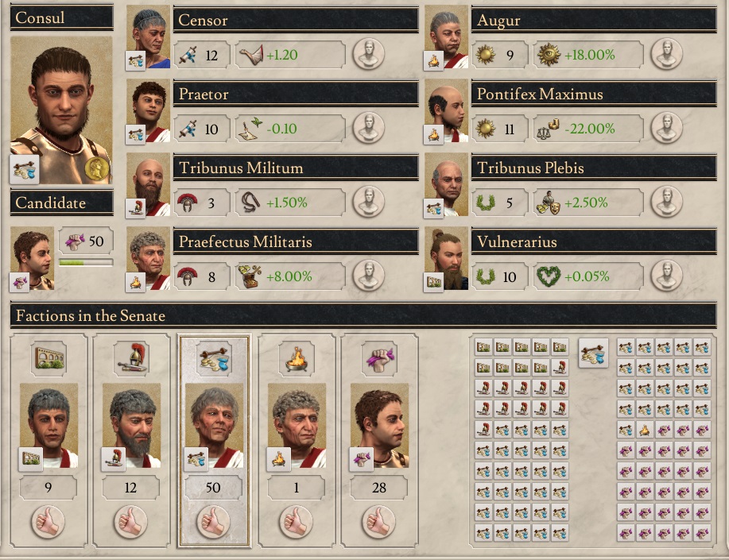Click the Praetor bust replace-officeholder button
Image resolution: width=729 pixels, height=560 pixels.
click(368, 128)
